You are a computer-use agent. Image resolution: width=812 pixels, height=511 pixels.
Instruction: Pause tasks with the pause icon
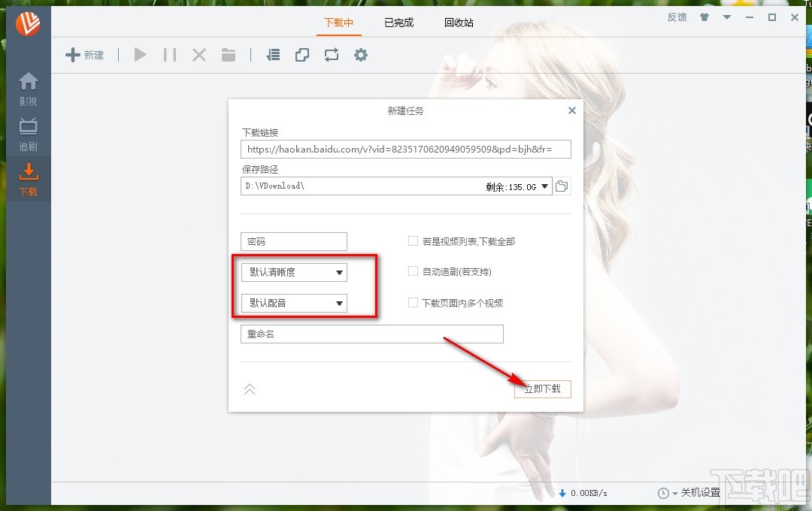[169, 55]
